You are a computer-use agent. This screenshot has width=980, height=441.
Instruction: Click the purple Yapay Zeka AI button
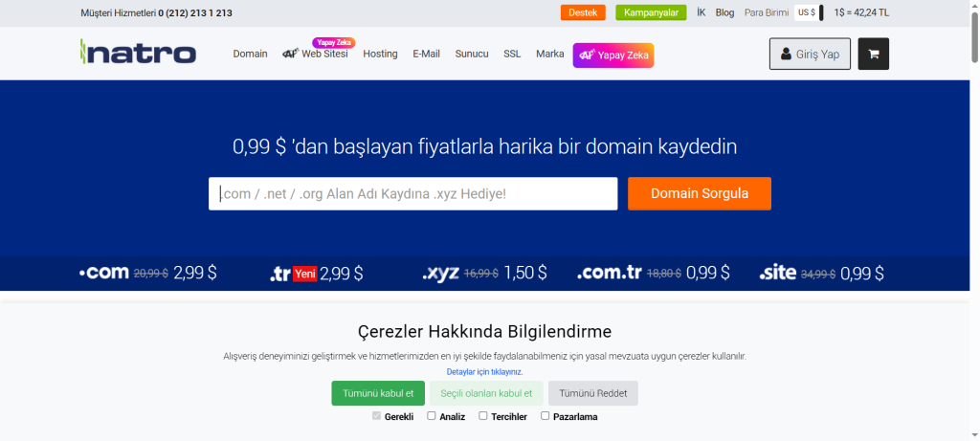coord(613,55)
